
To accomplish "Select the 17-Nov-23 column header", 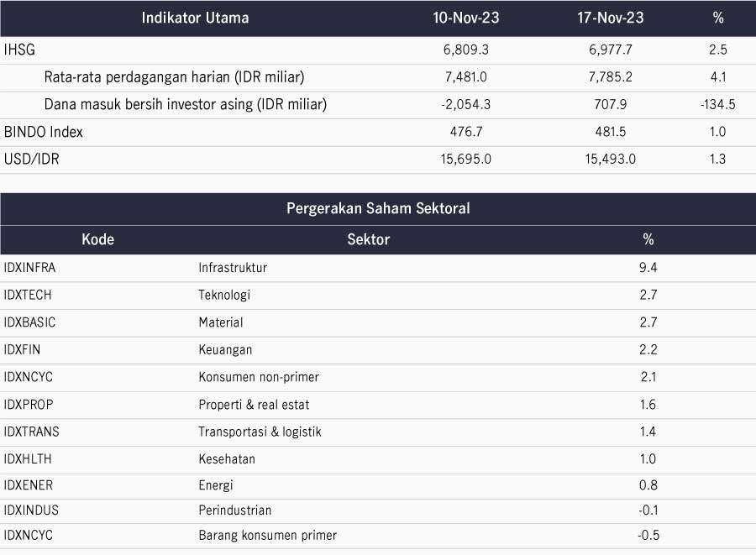I will [x=611, y=18].
